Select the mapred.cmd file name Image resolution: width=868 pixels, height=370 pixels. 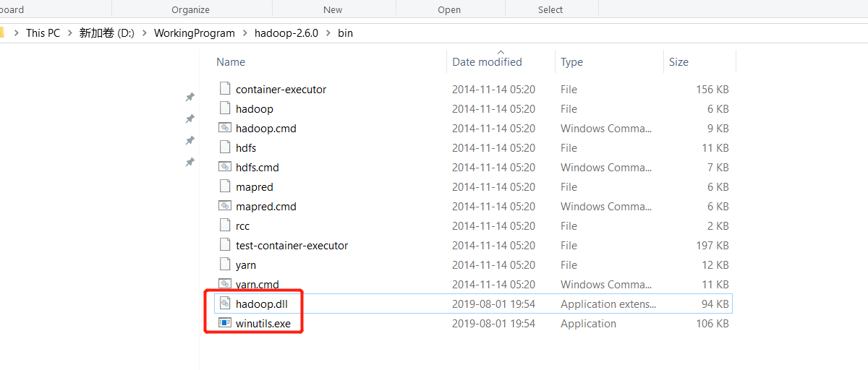pos(266,207)
